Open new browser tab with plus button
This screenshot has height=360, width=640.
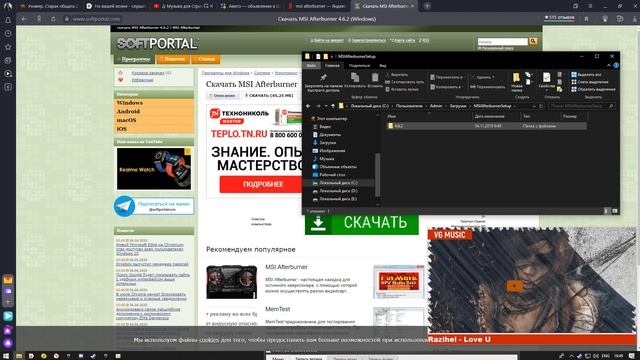[x=427, y=6]
